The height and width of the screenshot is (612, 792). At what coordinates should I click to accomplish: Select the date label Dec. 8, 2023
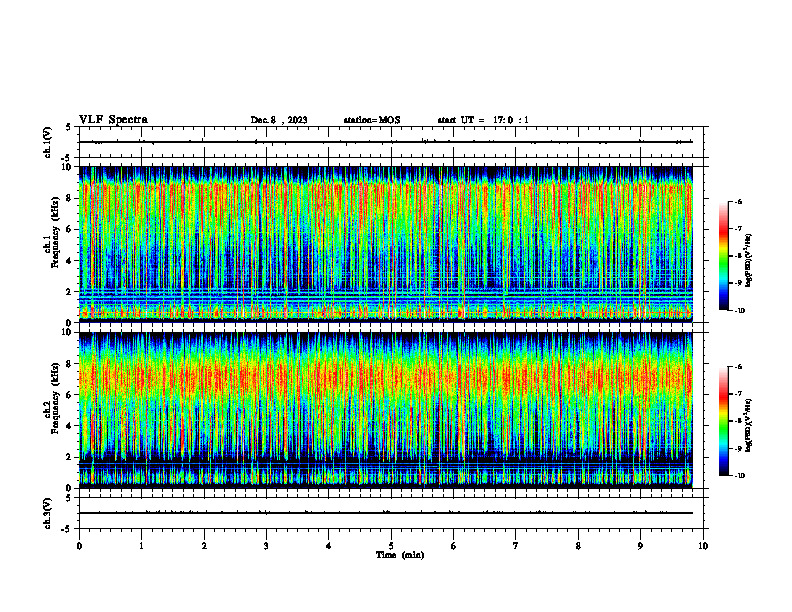pyautogui.click(x=279, y=120)
